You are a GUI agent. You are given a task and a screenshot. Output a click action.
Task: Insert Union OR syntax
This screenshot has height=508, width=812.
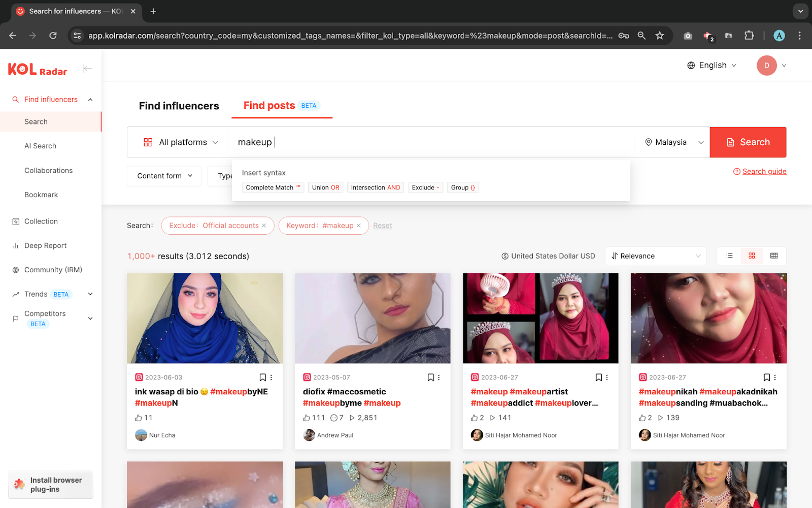click(x=325, y=187)
